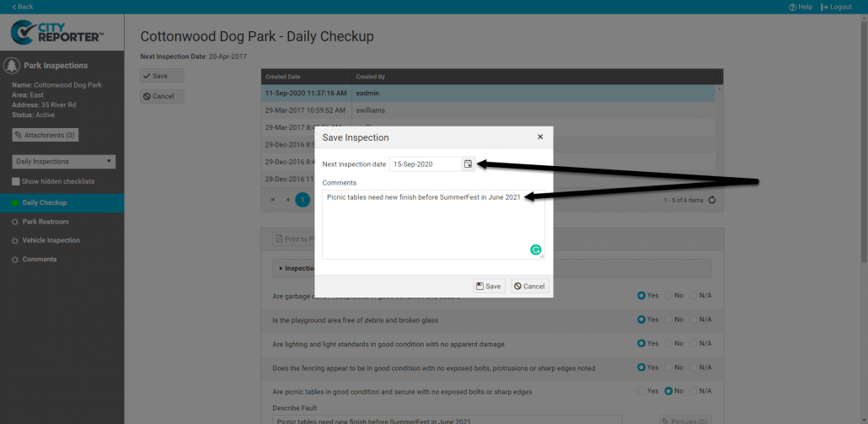Go Back using top-left arrow
Viewport: 868px width, 424px height.
point(23,7)
